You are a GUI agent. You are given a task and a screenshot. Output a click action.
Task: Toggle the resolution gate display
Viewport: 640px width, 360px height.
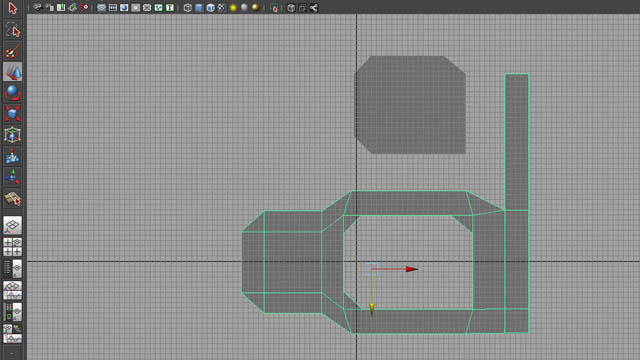click(x=124, y=7)
